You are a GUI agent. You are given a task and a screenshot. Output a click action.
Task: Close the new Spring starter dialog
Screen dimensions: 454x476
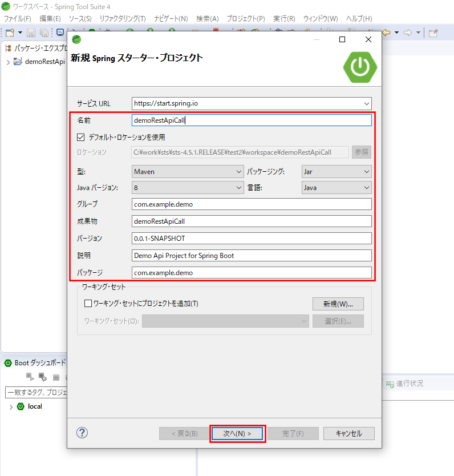pos(368,39)
